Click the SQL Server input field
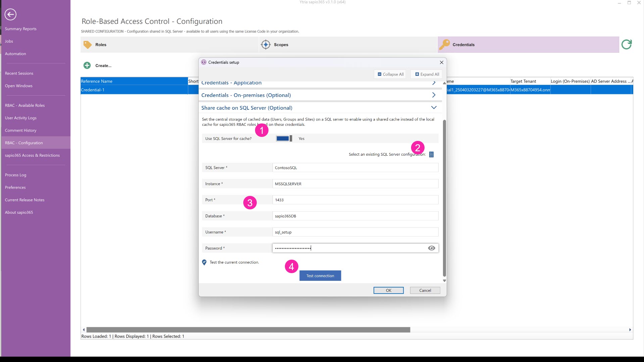 tap(355, 168)
